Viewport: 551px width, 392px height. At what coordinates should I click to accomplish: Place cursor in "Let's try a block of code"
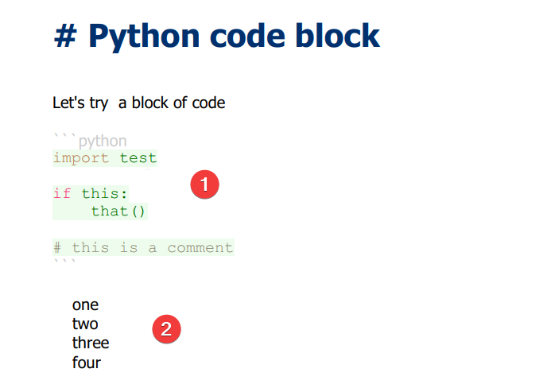pyautogui.click(x=139, y=103)
